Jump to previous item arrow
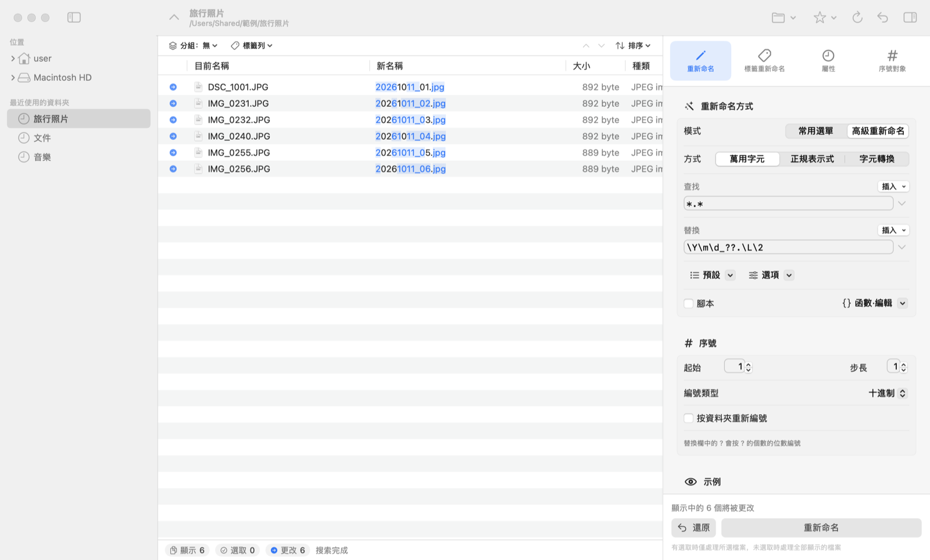This screenshot has width=930, height=560. coord(586,45)
